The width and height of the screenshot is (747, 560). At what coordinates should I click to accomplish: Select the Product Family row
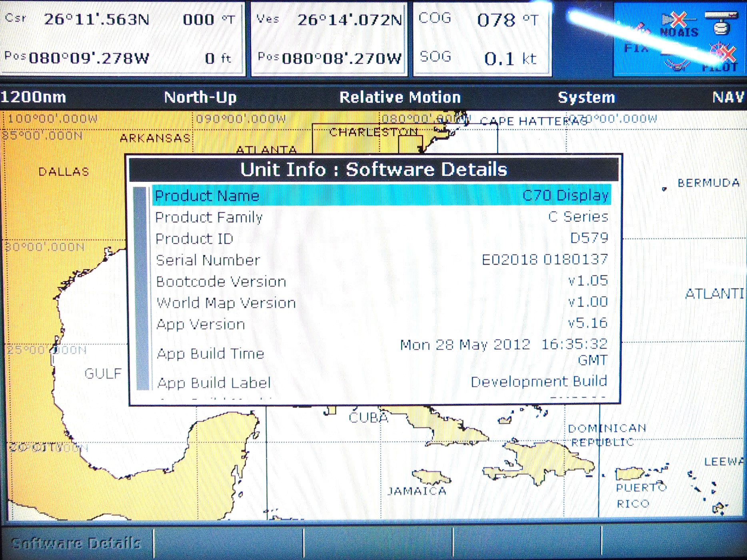[x=381, y=217]
